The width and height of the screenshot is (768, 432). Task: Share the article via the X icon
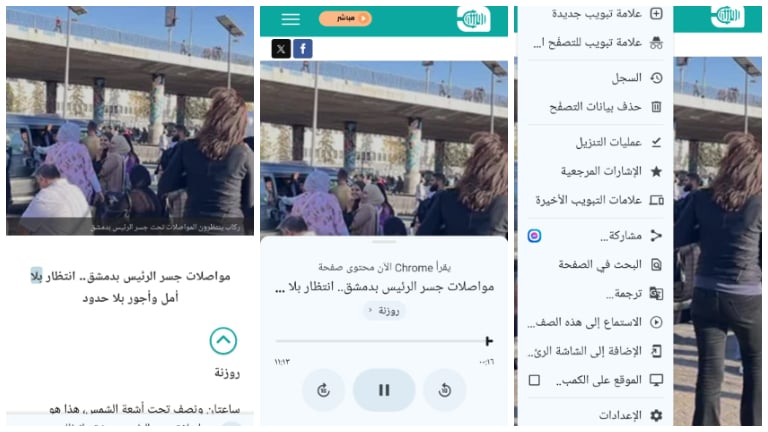[281, 48]
